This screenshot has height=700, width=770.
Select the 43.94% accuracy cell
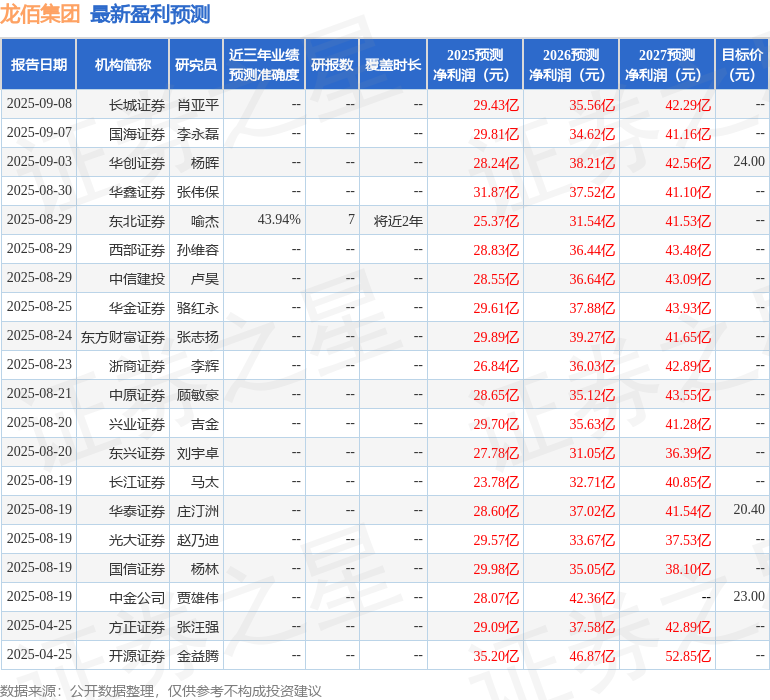pos(279,220)
